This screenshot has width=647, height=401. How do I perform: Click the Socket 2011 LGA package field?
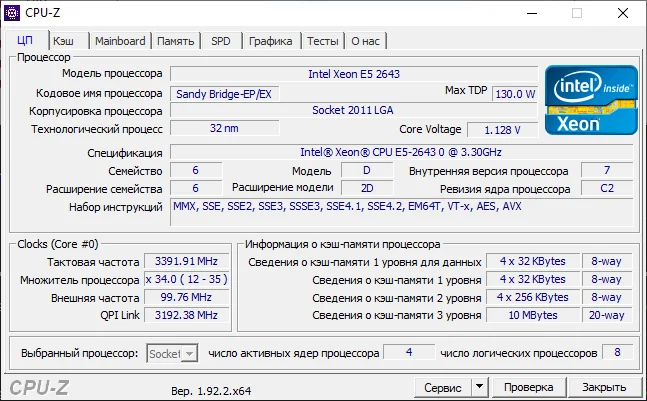[354, 110]
